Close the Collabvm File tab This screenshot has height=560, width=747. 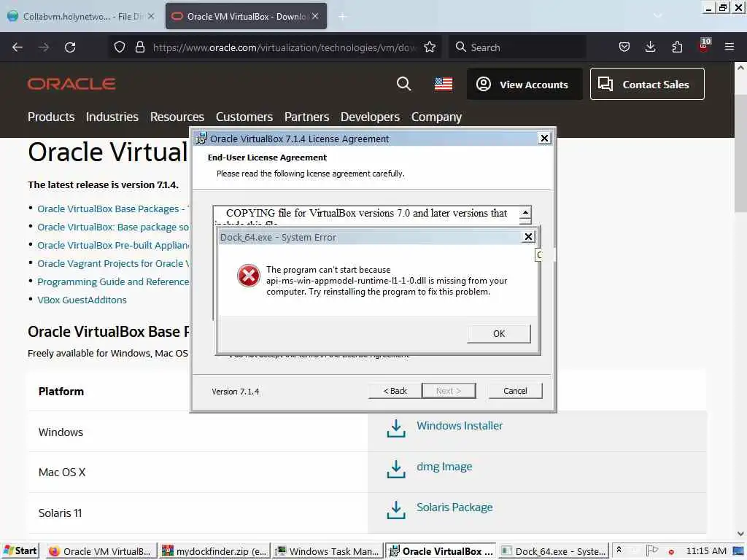click(x=151, y=16)
